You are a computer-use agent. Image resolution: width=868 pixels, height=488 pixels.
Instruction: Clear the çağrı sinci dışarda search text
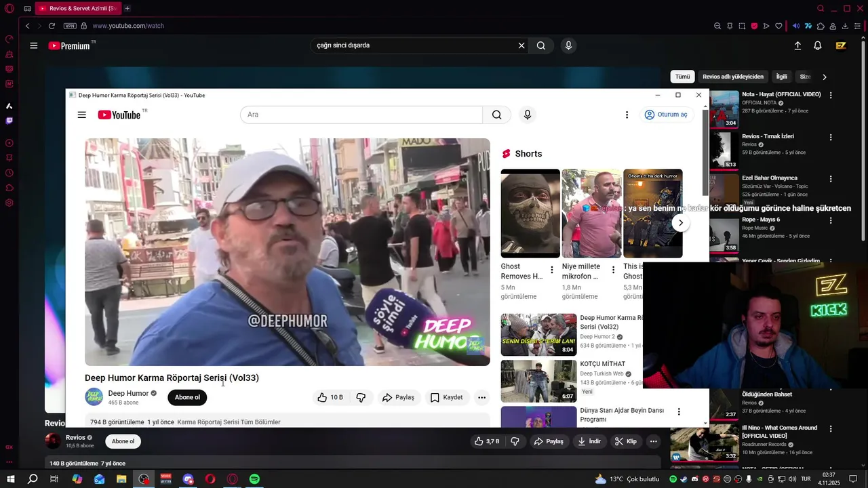[x=521, y=45]
